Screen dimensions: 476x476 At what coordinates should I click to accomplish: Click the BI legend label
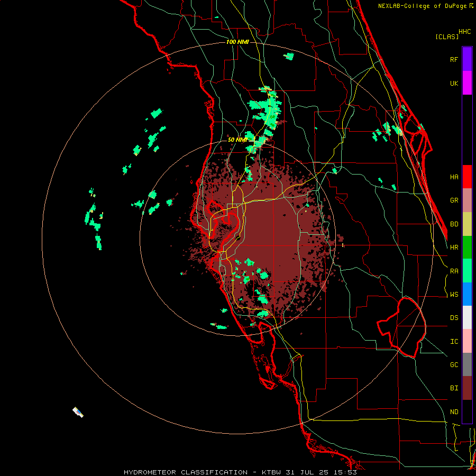(x=454, y=388)
